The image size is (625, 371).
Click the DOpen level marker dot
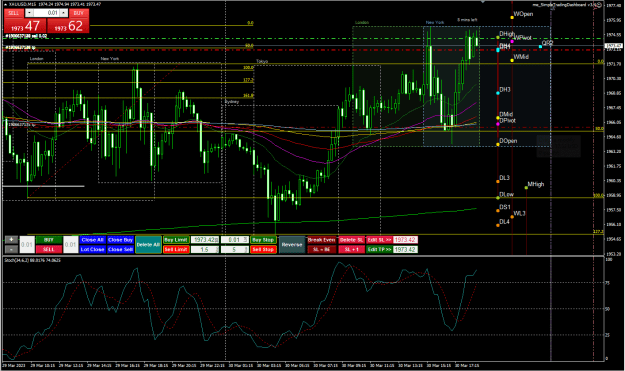pyautogui.click(x=498, y=144)
